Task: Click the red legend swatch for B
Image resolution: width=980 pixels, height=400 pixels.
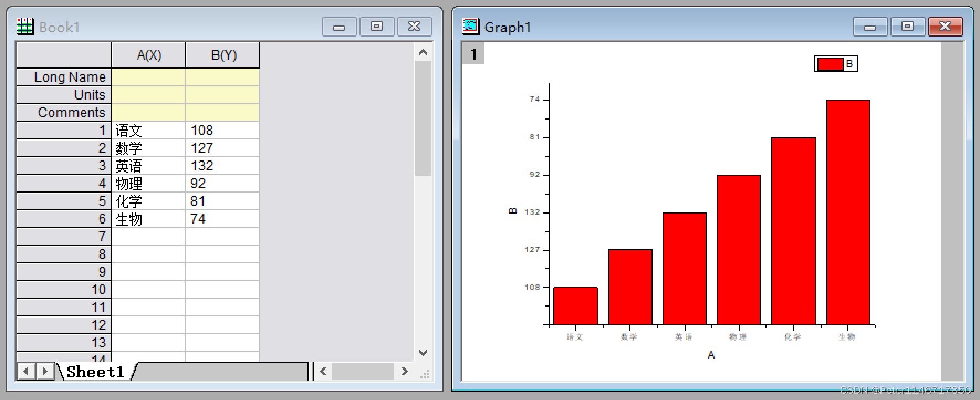Action: click(x=830, y=64)
